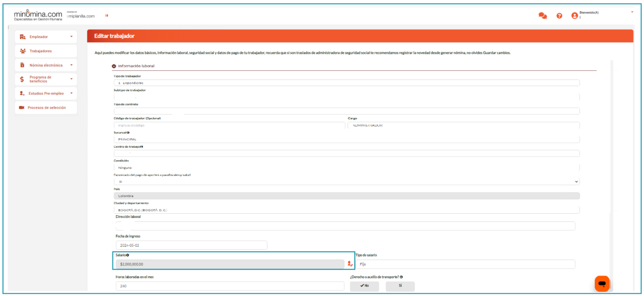Collapse the Información laboral section
The height and width of the screenshot is (296, 644).
click(114, 66)
